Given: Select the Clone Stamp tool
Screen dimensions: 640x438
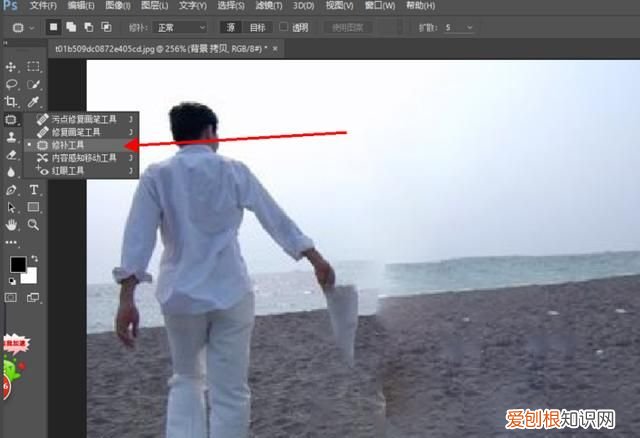Looking at the screenshot, I should (x=11, y=137).
